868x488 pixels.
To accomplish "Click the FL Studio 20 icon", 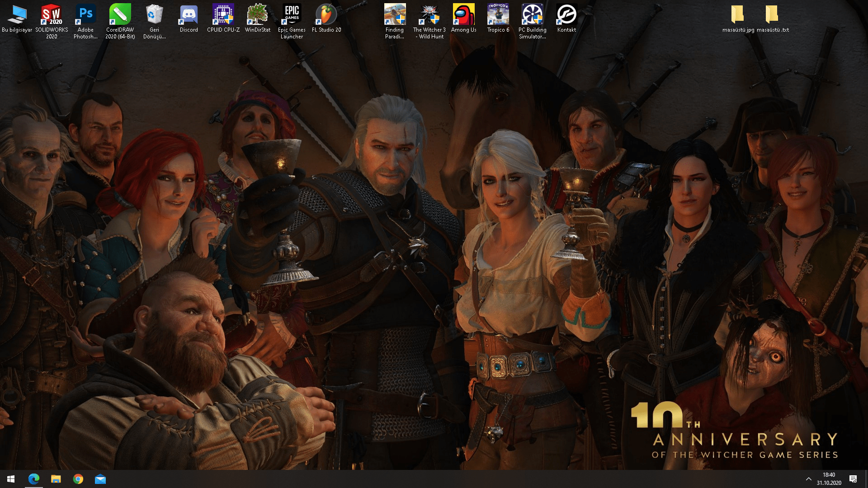I will 326,15.
